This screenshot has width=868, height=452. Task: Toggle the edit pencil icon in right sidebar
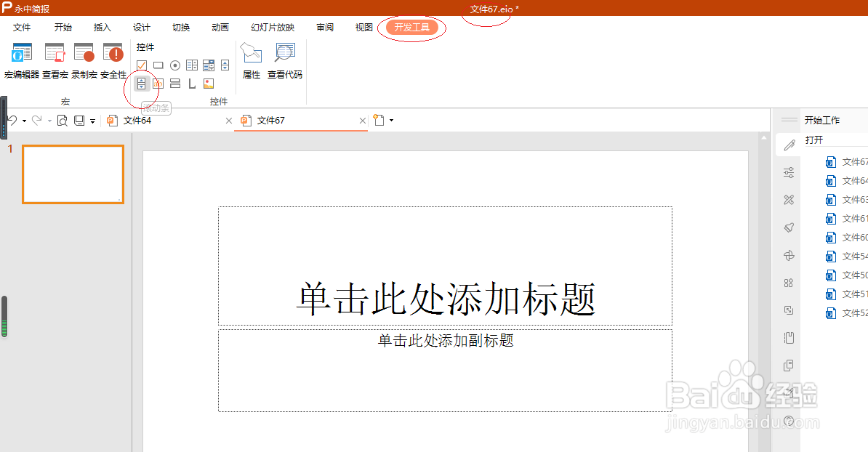(788, 144)
